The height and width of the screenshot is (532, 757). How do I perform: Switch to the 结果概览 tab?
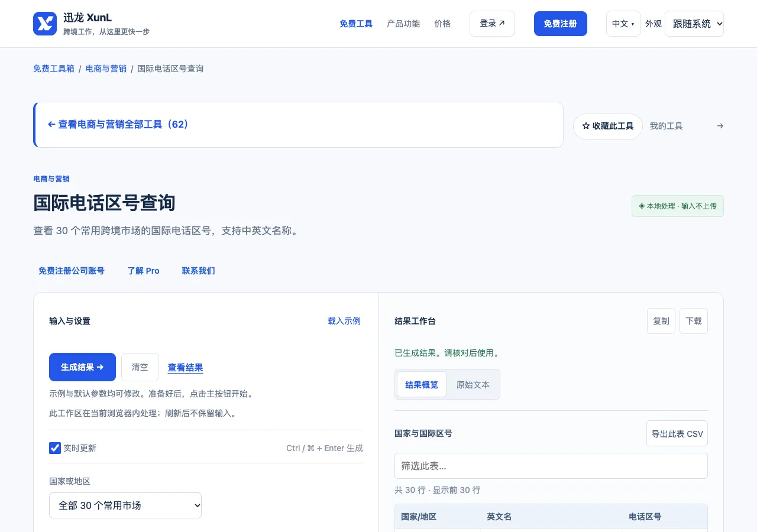click(422, 385)
